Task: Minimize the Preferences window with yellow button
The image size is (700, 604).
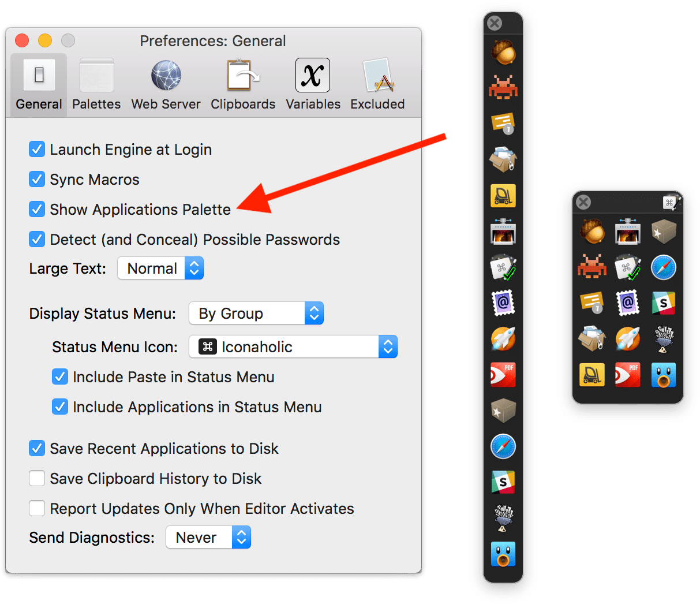Action: point(45,40)
